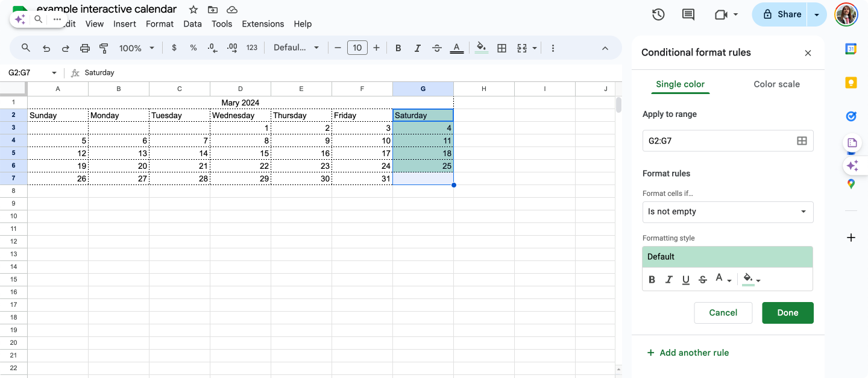Select the Paint format tool
Screen dimensions: 868x378
tap(104, 48)
